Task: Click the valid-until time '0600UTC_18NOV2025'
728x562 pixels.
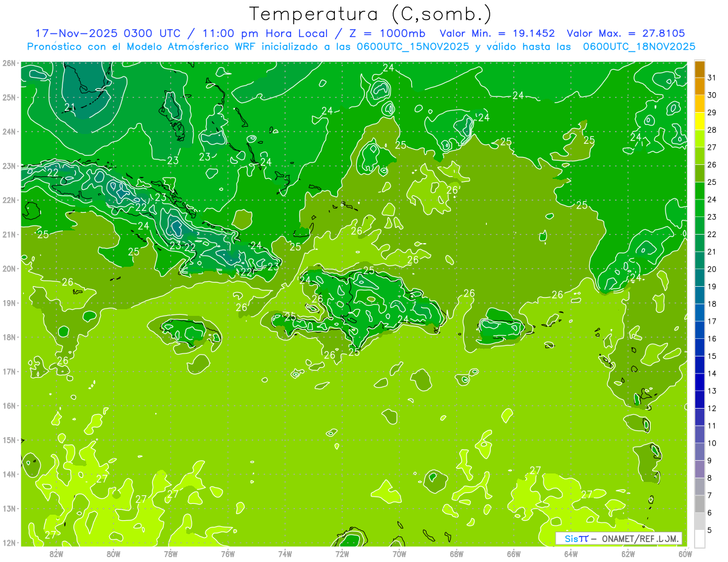Action: coord(639,46)
